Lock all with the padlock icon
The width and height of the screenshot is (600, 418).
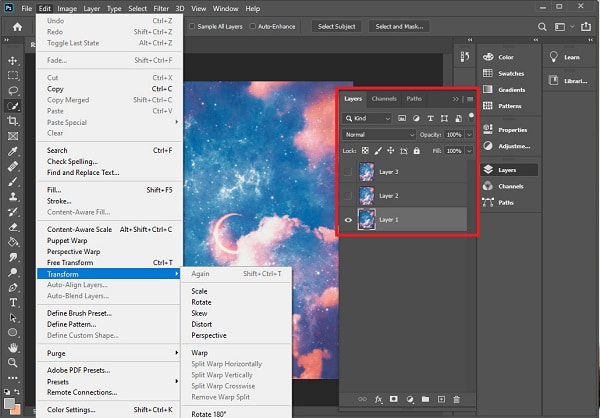[x=417, y=151]
